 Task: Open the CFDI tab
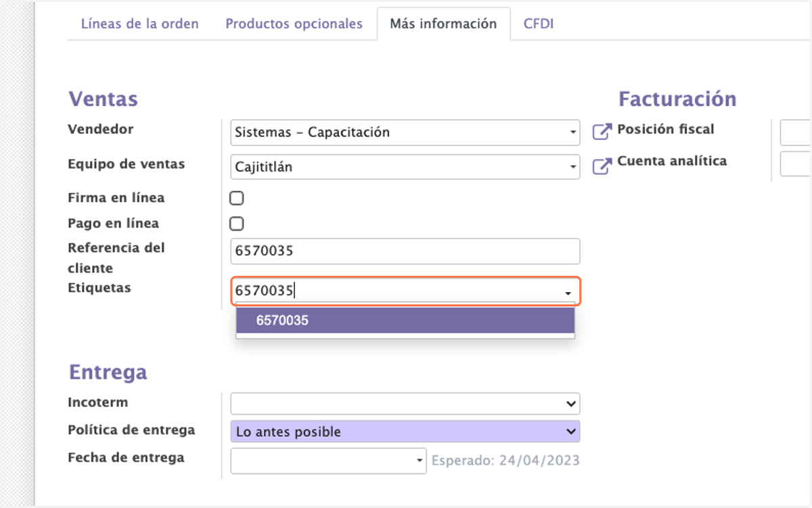[539, 24]
